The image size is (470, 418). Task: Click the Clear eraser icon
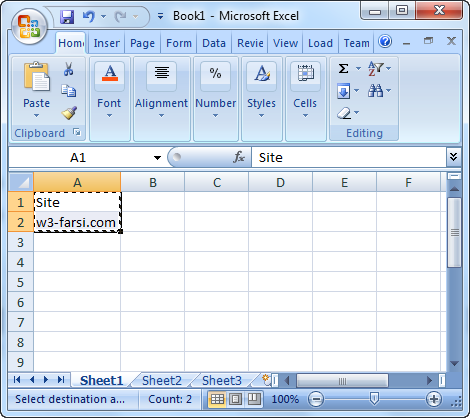(344, 113)
